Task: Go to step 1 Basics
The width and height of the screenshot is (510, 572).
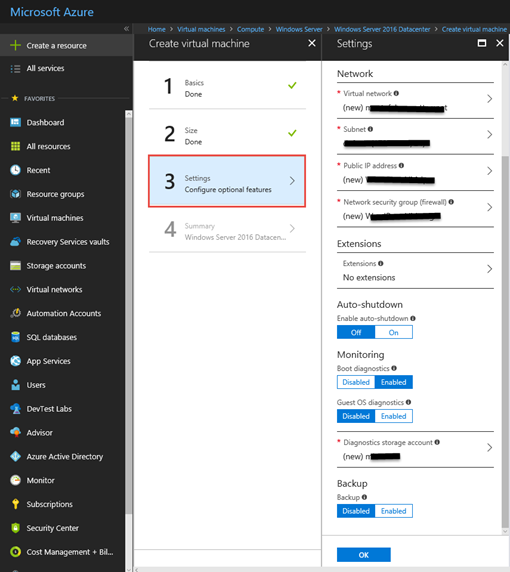Action: click(x=227, y=87)
